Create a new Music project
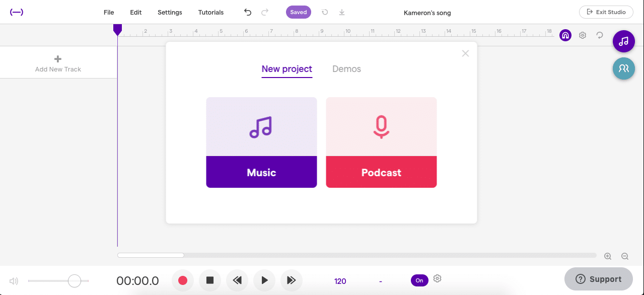This screenshot has width=644, height=295. tap(261, 142)
